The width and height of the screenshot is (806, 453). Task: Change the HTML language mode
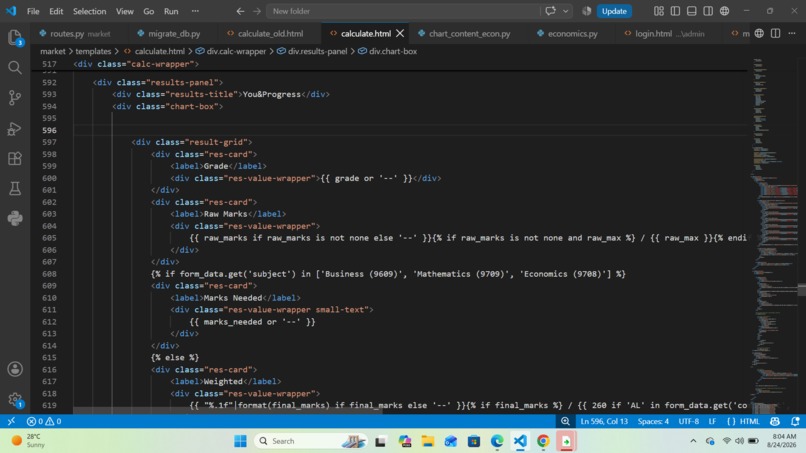[x=749, y=421]
